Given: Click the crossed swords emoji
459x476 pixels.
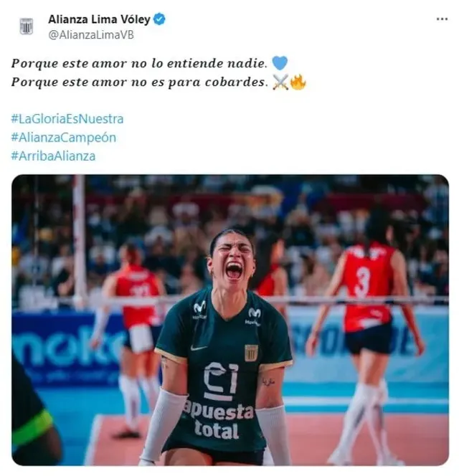Looking at the screenshot, I should coord(280,82).
